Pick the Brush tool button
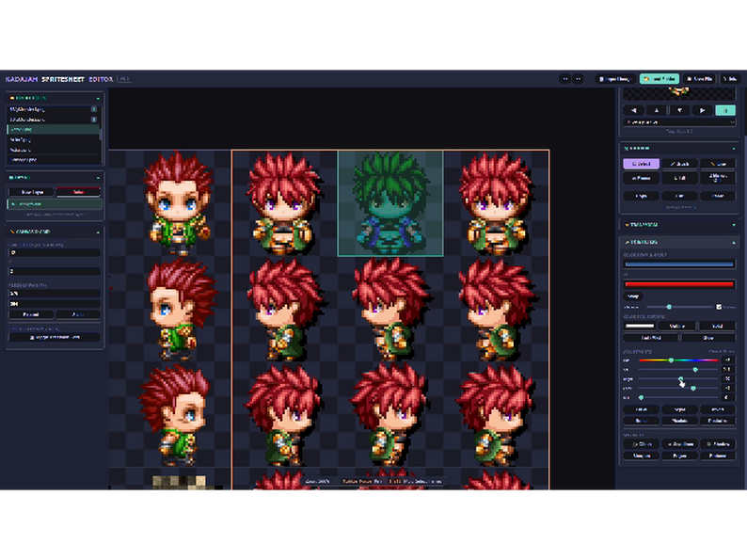This screenshot has width=747, height=560. pyautogui.click(x=679, y=164)
